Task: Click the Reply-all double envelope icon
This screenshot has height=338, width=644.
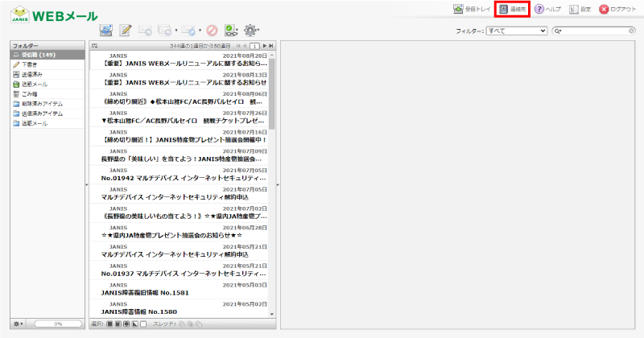Action: click(165, 31)
